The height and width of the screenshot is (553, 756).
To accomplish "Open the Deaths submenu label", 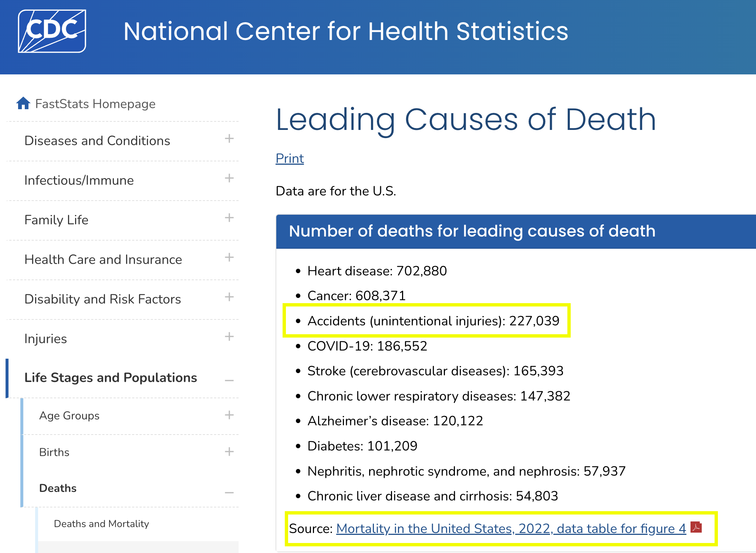I will (x=58, y=488).
